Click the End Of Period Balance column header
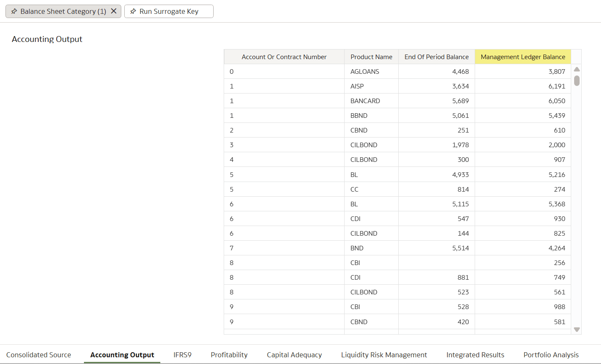 pyautogui.click(x=436, y=57)
